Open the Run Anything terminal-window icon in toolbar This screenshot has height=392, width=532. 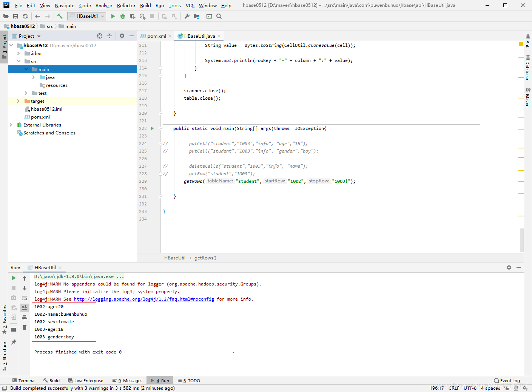(209, 16)
